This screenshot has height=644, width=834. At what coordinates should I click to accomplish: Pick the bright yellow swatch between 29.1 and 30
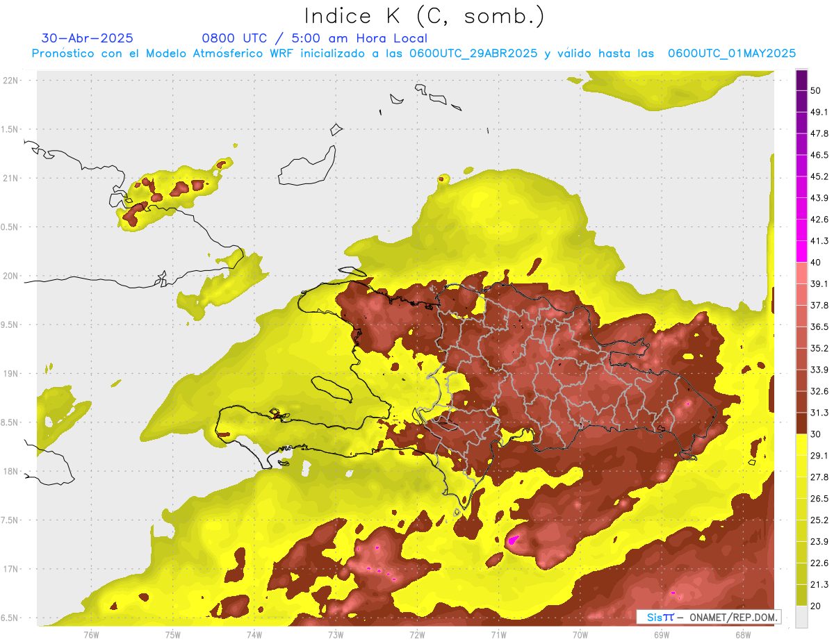[x=801, y=445]
